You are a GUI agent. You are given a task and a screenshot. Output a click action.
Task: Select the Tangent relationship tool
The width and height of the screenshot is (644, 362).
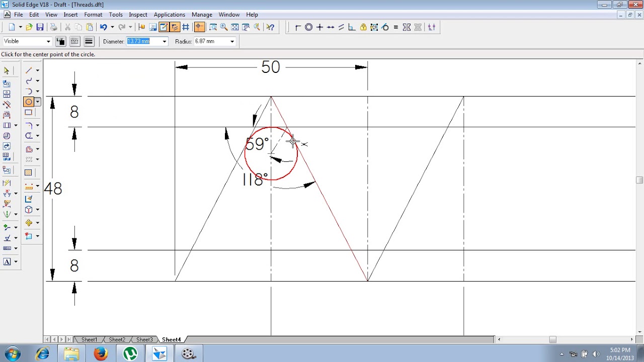tap(385, 27)
